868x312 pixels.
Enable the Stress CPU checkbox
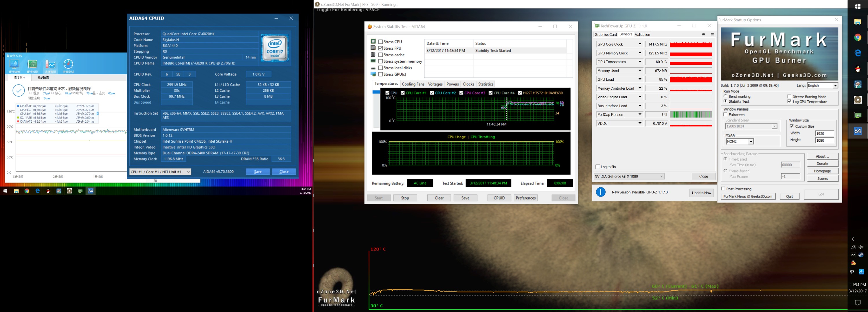(x=380, y=42)
